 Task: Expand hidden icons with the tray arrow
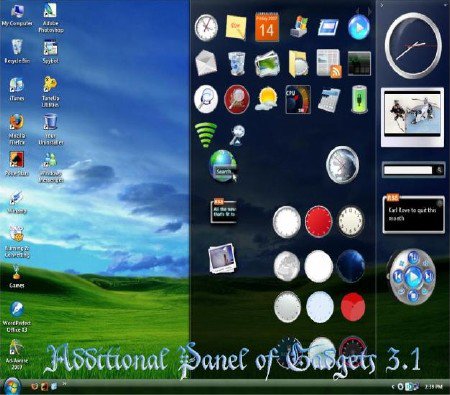393,387
